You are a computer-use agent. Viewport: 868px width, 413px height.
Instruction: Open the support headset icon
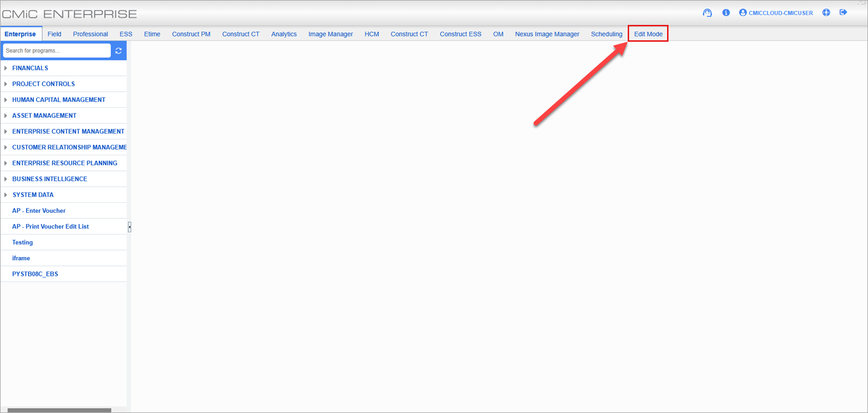[707, 13]
